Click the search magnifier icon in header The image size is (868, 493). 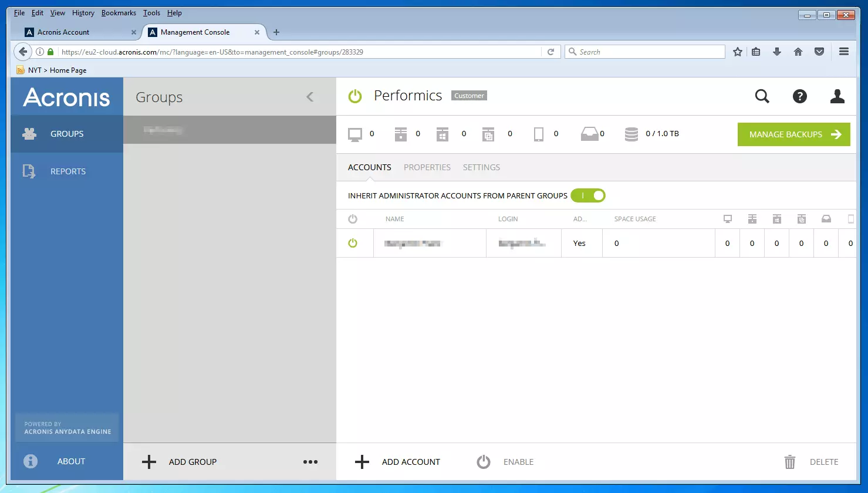coord(762,96)
